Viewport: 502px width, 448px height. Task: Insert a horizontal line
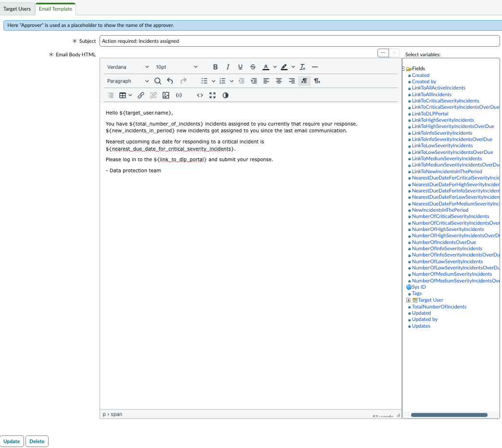click(315, 67)
